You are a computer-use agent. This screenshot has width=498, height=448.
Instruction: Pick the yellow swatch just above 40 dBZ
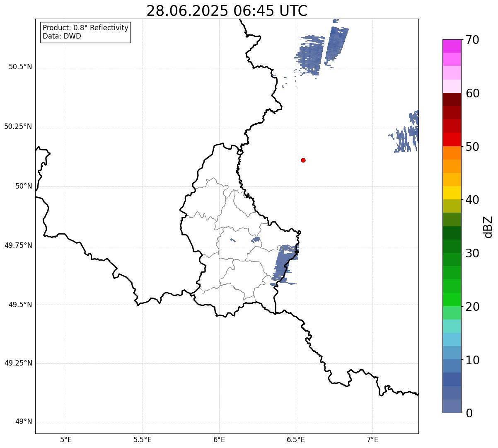coord(452,193)
